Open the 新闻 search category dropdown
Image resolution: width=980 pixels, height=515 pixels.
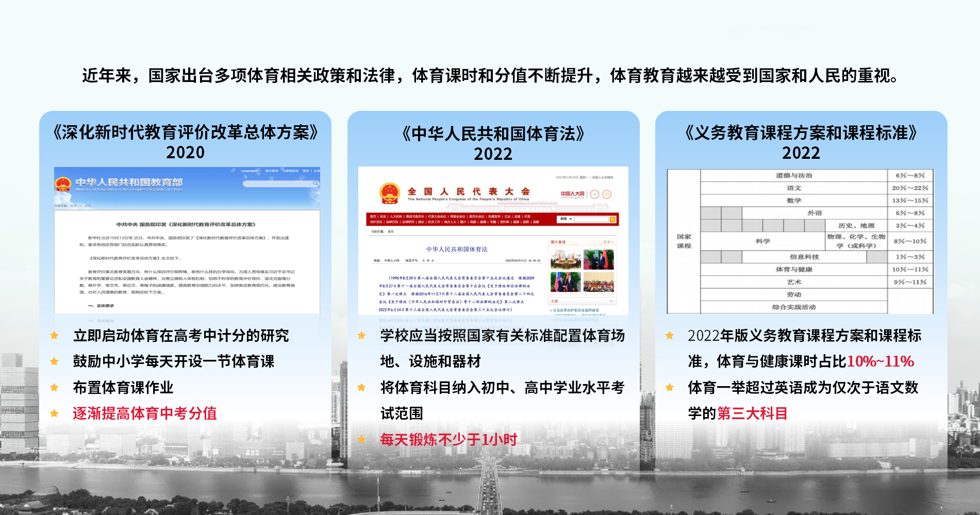click(566, 219)
